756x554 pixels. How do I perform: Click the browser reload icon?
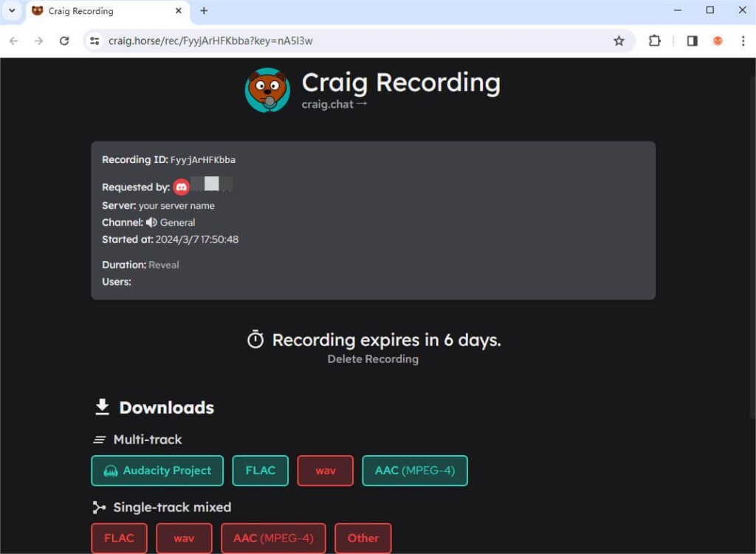(64, 41)
